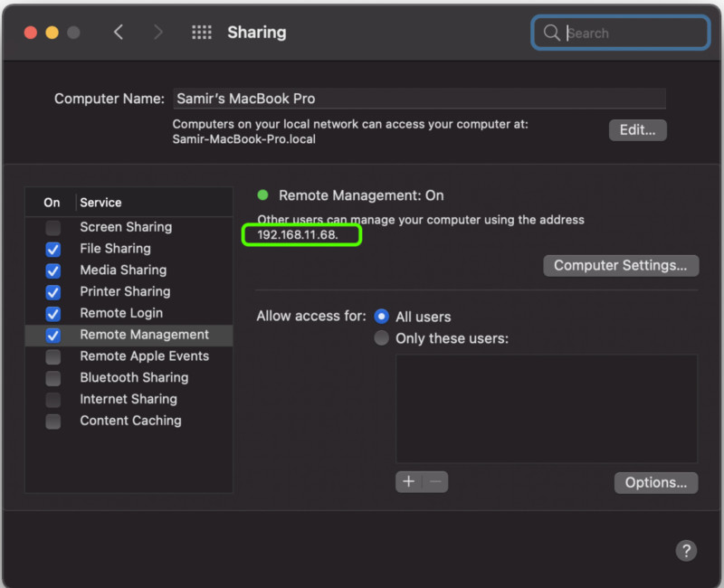Click the Options... button
The image size is (724, 588).
(655, 482)
